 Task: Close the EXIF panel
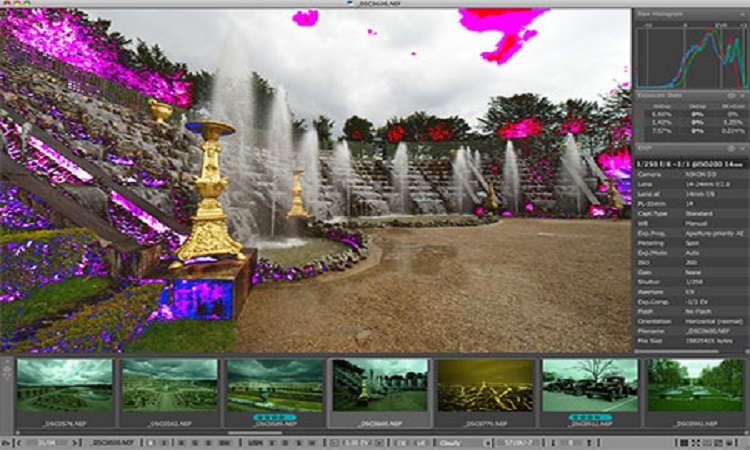(x=741, y=147)
